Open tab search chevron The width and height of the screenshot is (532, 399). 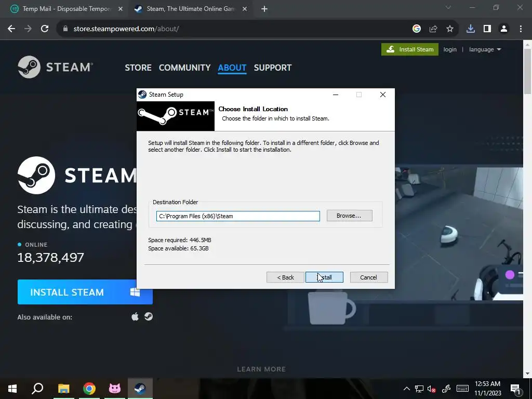pyautogui.click(x=448, y=7)
